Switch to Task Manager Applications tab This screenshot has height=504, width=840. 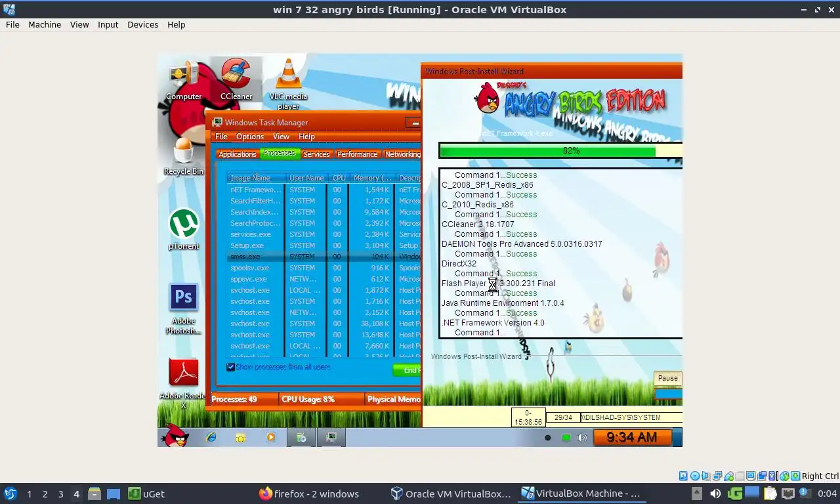(237, 154)
